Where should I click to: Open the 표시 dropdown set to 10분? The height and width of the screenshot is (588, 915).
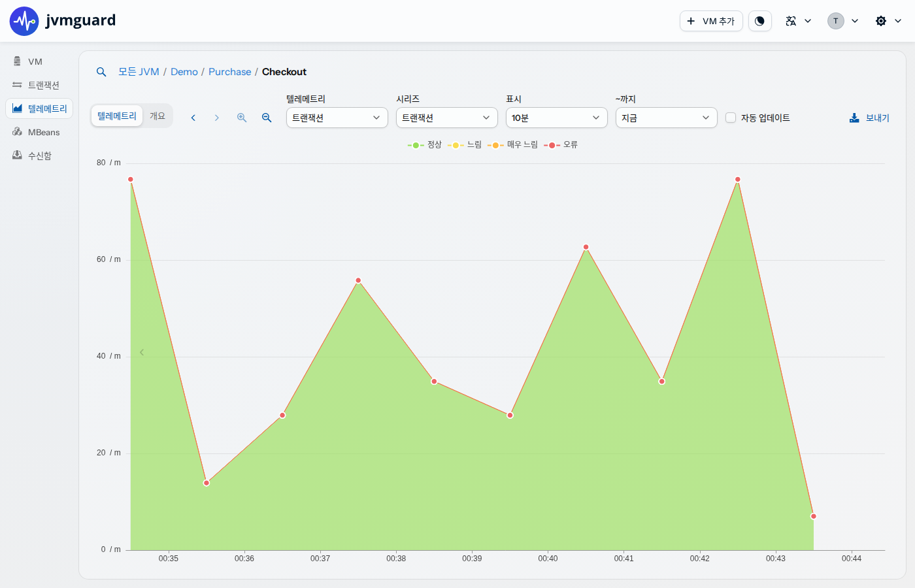(557, 118)
